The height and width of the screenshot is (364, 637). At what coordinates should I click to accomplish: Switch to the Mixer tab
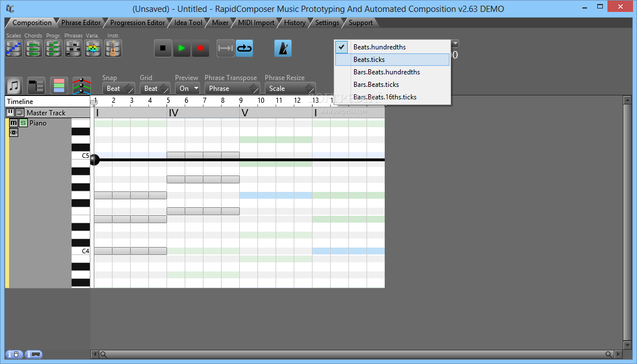click(x=220, y=23)
